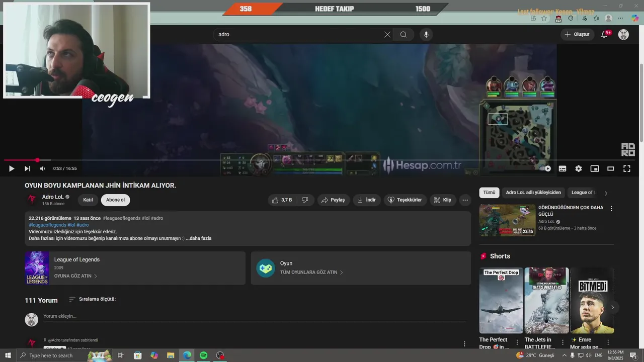Open the Adro LoL channel name link

53,197
